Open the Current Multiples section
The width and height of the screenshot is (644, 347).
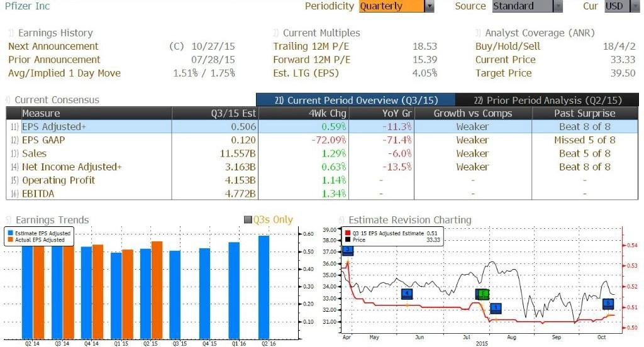[x=321, y=33]
